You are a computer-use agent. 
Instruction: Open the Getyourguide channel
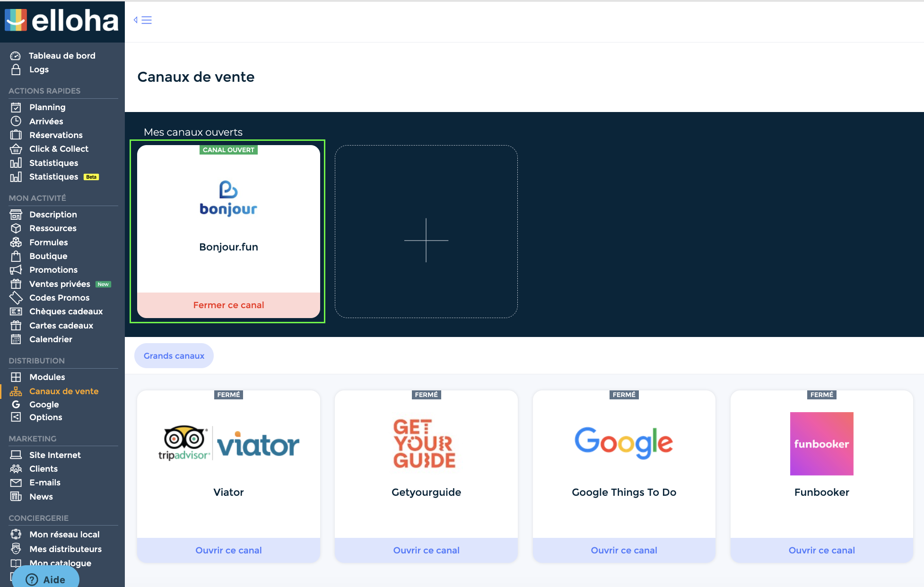coord(426,550)
